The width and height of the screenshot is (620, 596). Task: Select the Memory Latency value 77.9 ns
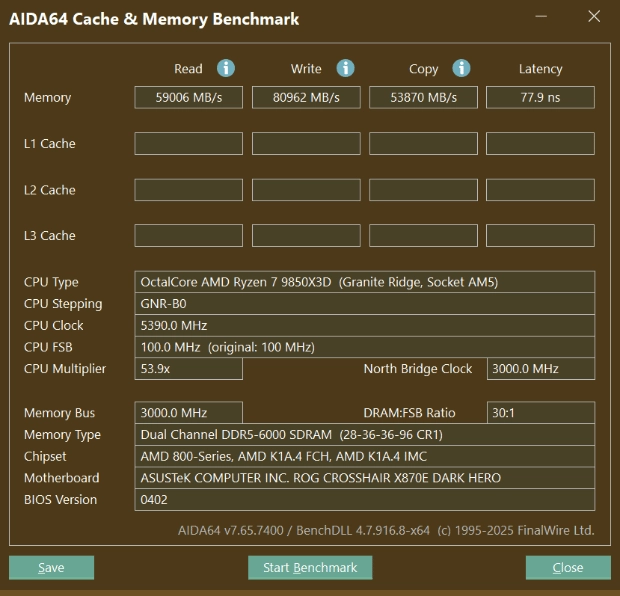540,97
